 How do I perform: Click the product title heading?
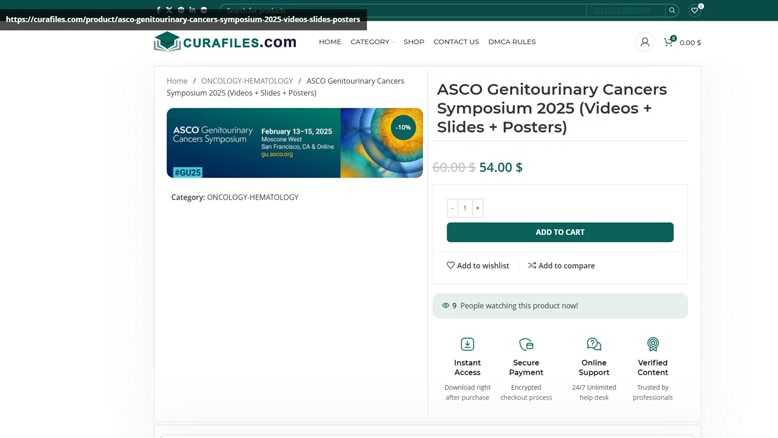[552, 108]
